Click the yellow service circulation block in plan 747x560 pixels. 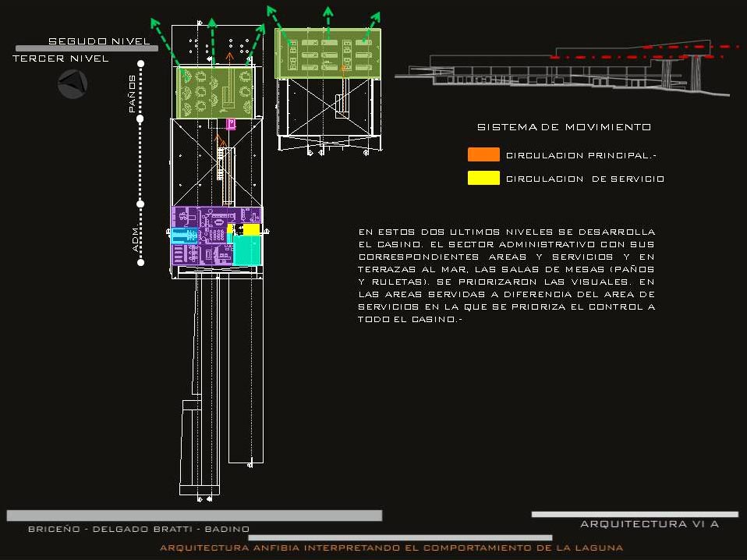coord(251,230)
